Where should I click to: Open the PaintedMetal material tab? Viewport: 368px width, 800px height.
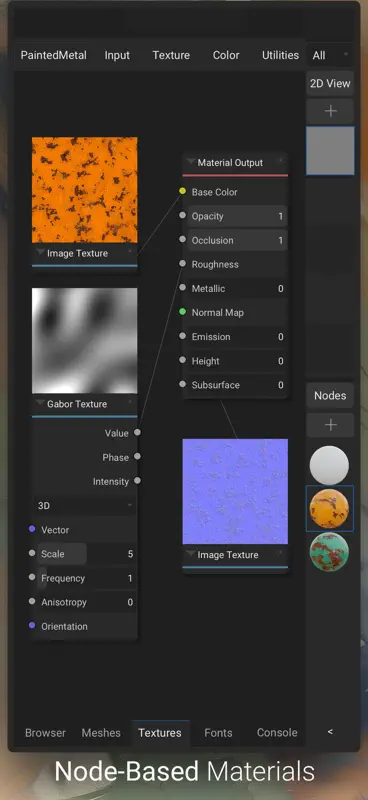pyautogui.click(x=54, y=55)
